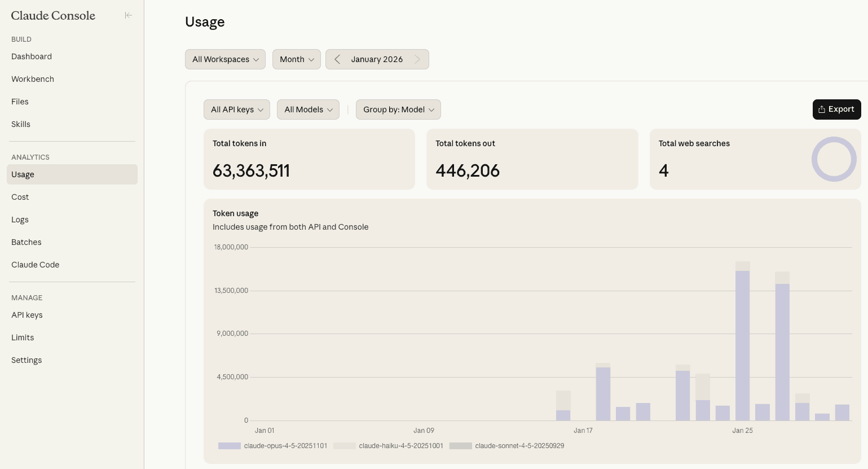
Task: Change the Group by: Model option
Action: pos(398,109)
